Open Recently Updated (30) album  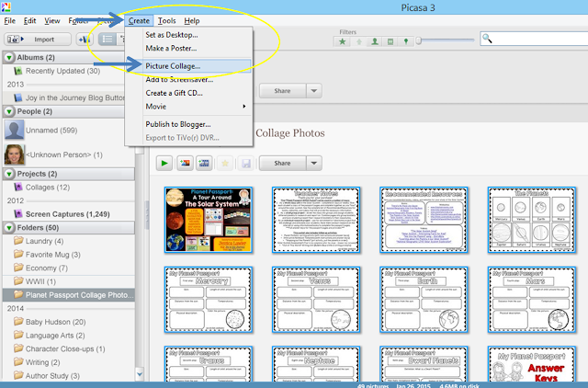(62, 71)
